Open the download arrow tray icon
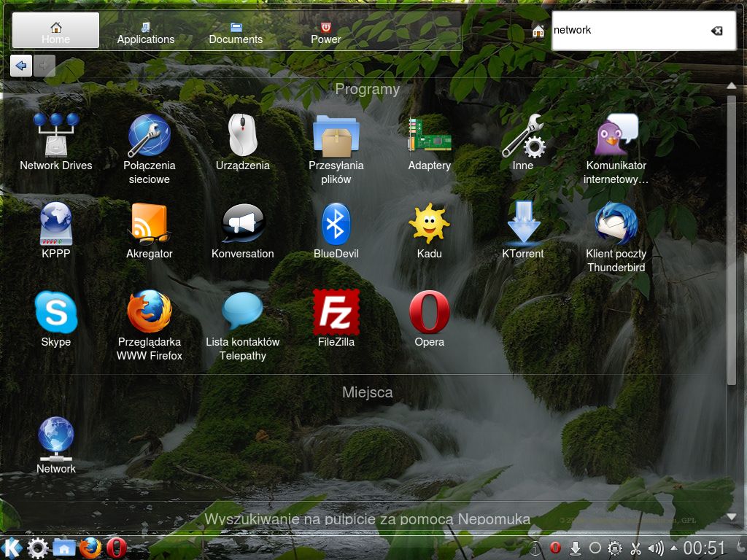 tap(575, 548)
